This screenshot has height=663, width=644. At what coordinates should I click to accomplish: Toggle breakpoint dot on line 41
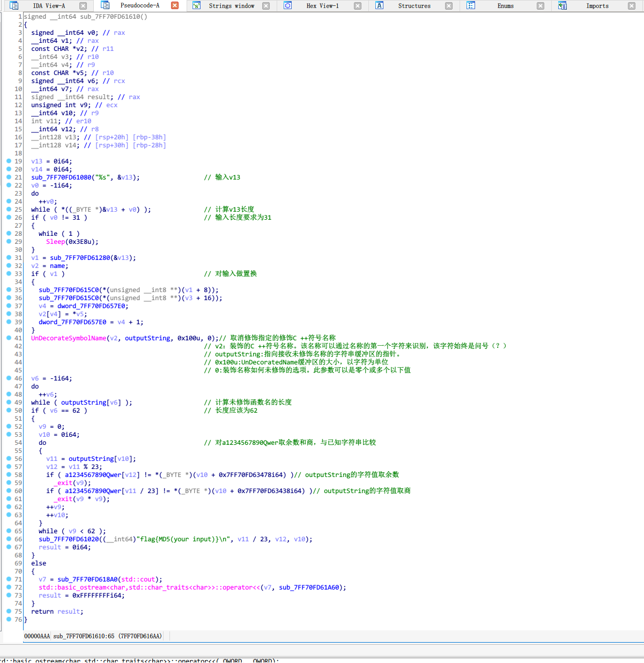point(9,338)
